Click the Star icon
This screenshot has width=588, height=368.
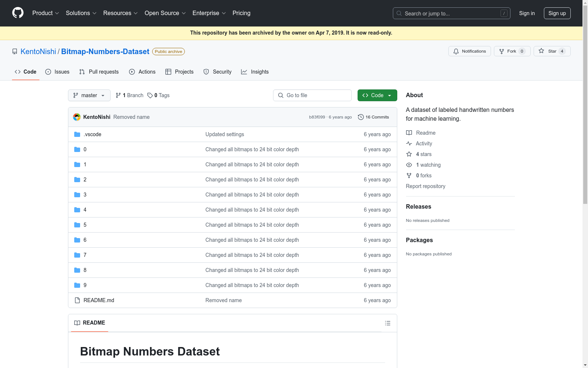pos(541,51)
